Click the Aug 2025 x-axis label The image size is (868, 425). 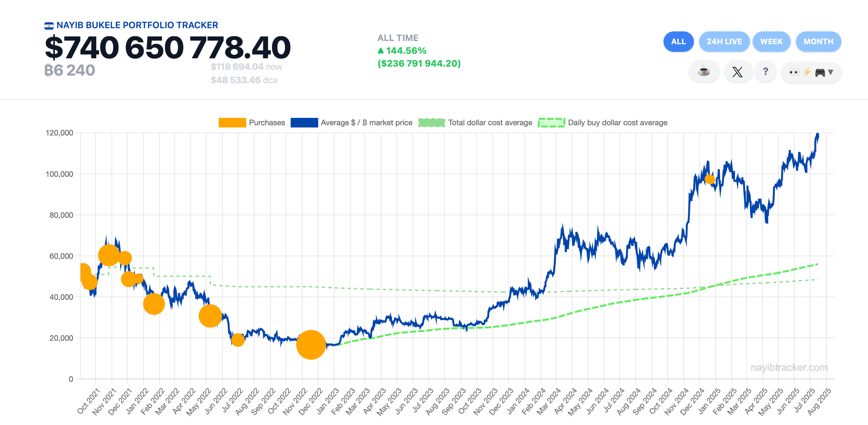coord(819,401)
